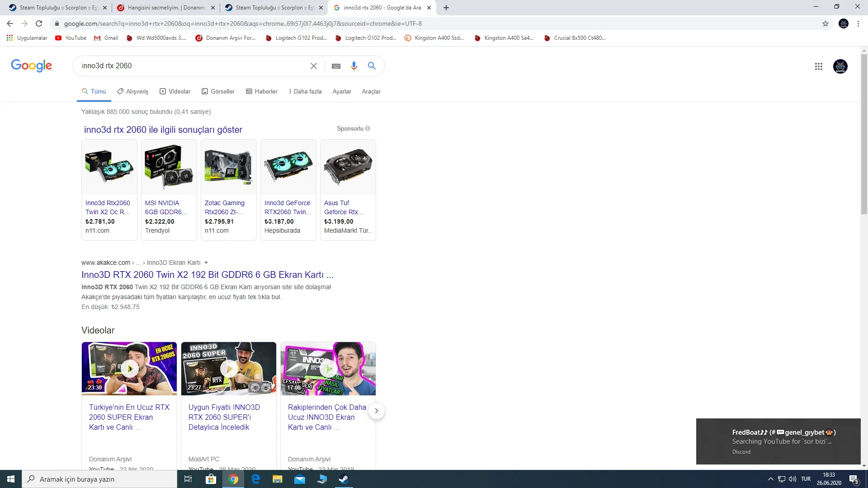This screenshot has width=868, height=488.
Task: Open Steam from the taskbar
Action: point(344,479)
